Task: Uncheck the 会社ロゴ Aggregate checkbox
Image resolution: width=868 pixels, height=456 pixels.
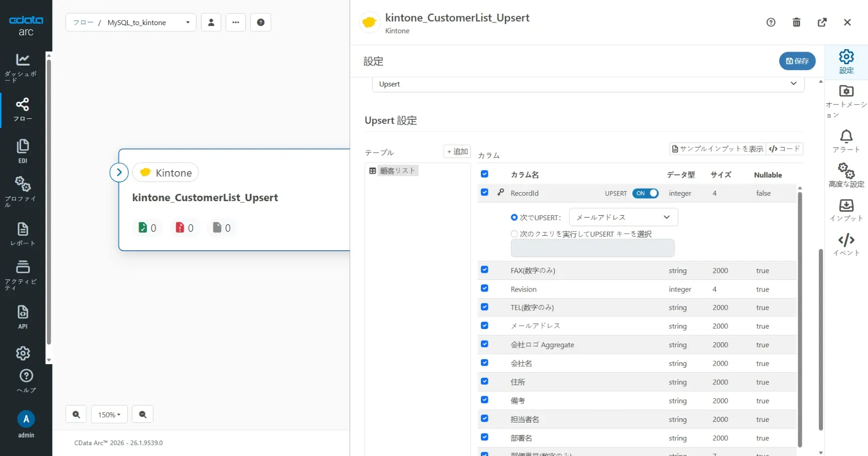Action: point(484,344)
